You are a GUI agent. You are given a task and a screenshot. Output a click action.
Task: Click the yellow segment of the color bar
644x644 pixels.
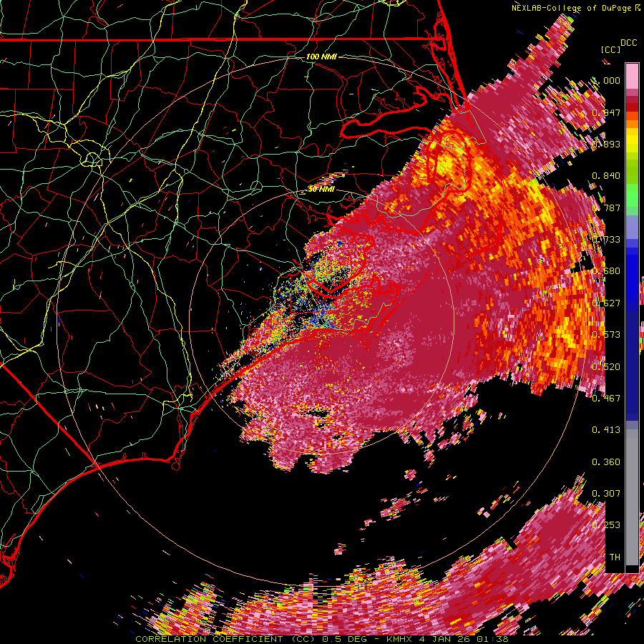coord(632,142)
